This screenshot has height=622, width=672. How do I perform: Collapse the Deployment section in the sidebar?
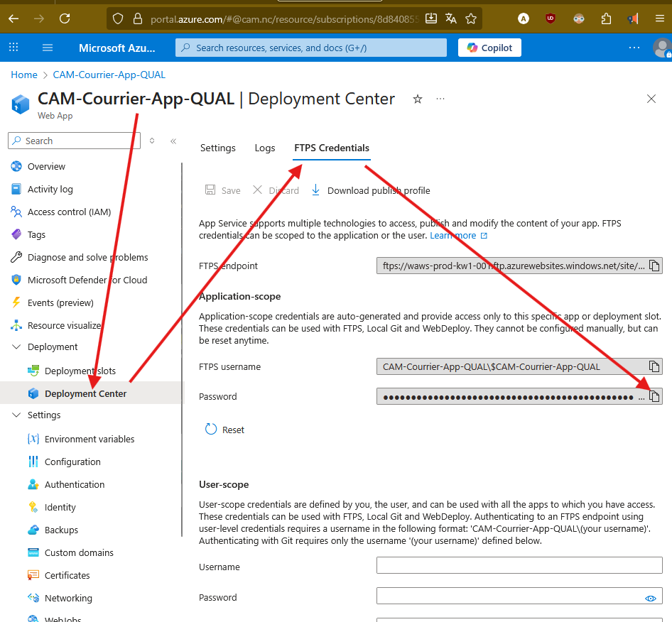tap(17, 347)
